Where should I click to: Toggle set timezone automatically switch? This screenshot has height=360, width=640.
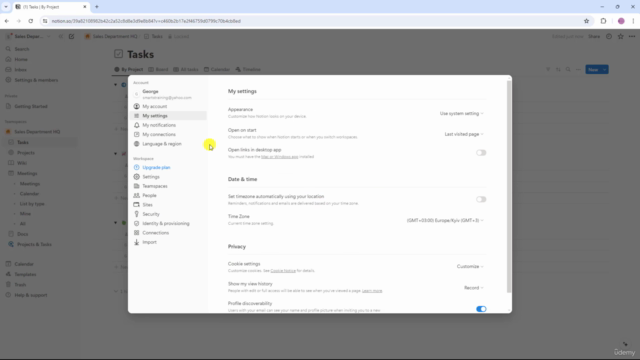[x=481, y=199]
